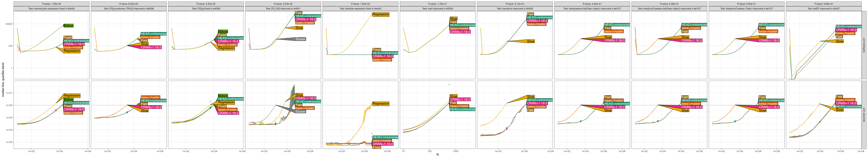This screenshot has height=158, width=868.
Task: Click the '1e-05' y-axis tick label
Action: (9, 142)
